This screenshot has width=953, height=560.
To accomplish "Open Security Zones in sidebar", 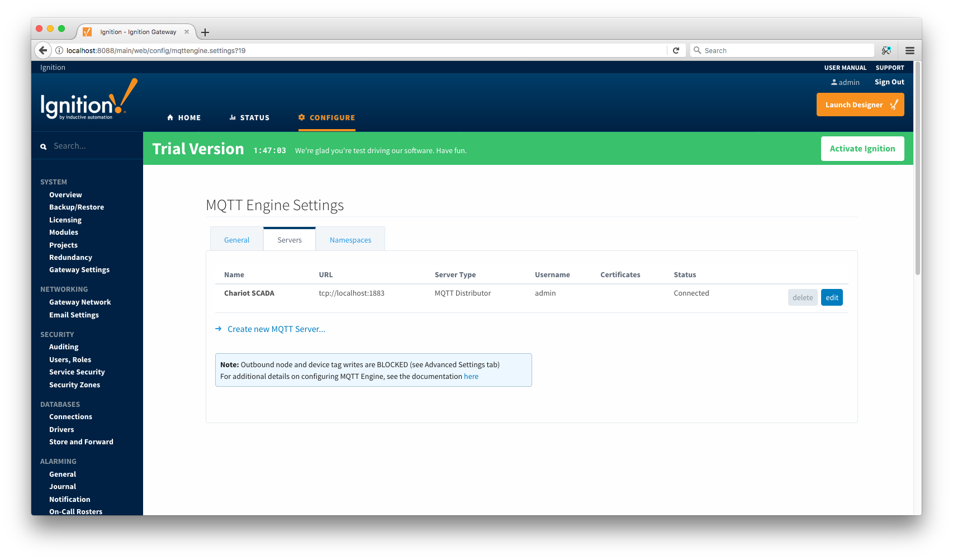I will coord(74,385).
